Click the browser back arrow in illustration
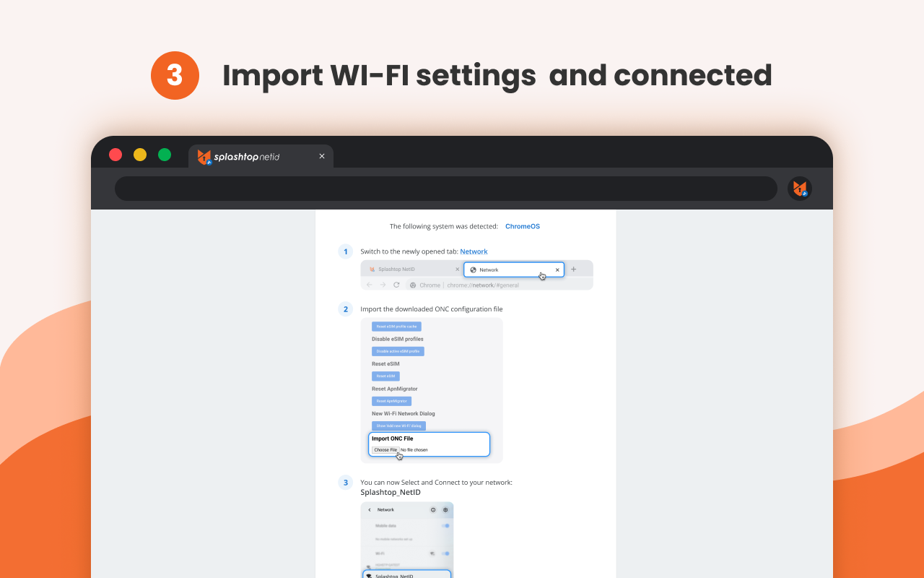Viewport: 924px width, 578px height. (x=370, y=285)
